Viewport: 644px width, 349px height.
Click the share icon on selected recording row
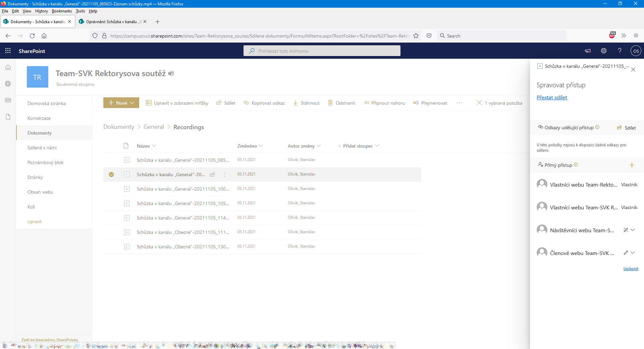point(212,174)
